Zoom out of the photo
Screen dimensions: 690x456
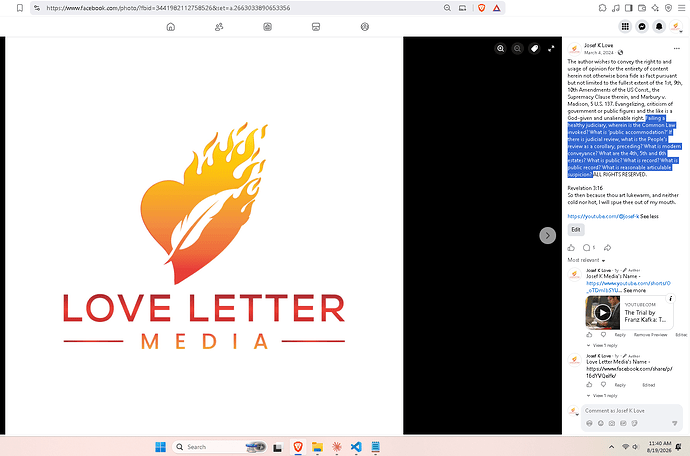[518, 48]
